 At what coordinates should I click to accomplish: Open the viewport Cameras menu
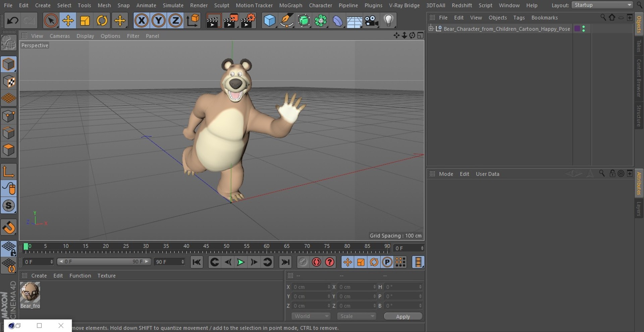pos(60,36)
